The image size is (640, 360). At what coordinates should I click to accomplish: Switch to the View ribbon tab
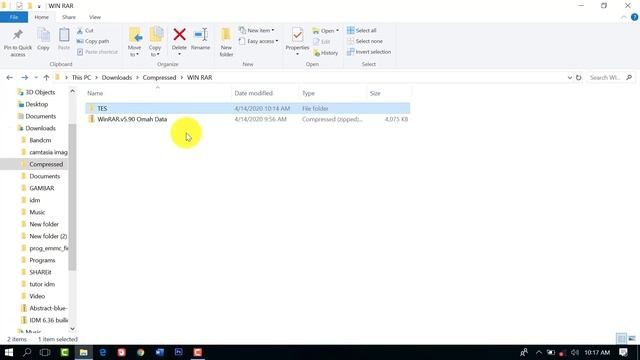(95, 17)
